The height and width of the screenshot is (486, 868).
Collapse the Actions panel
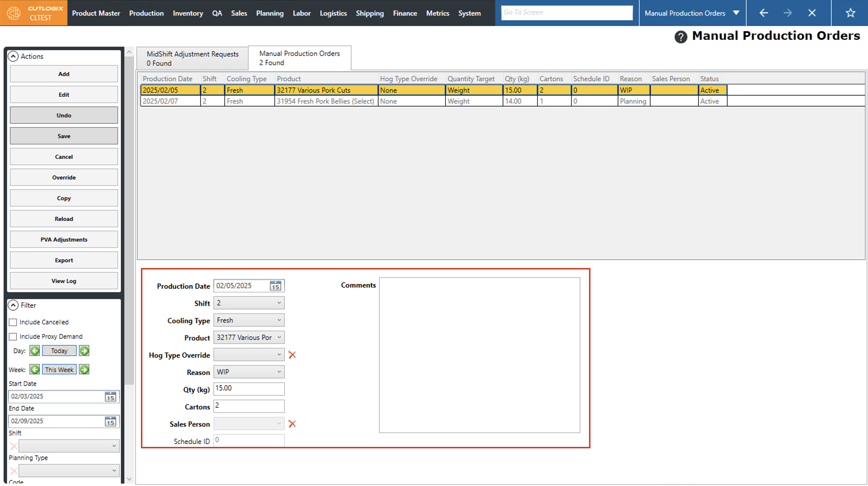pos(13,56)
